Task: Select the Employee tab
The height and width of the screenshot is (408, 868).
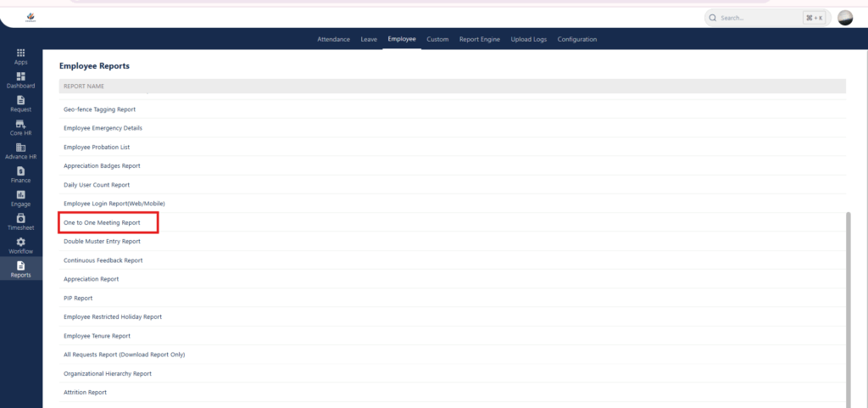Action: click(x=402, y=39)
